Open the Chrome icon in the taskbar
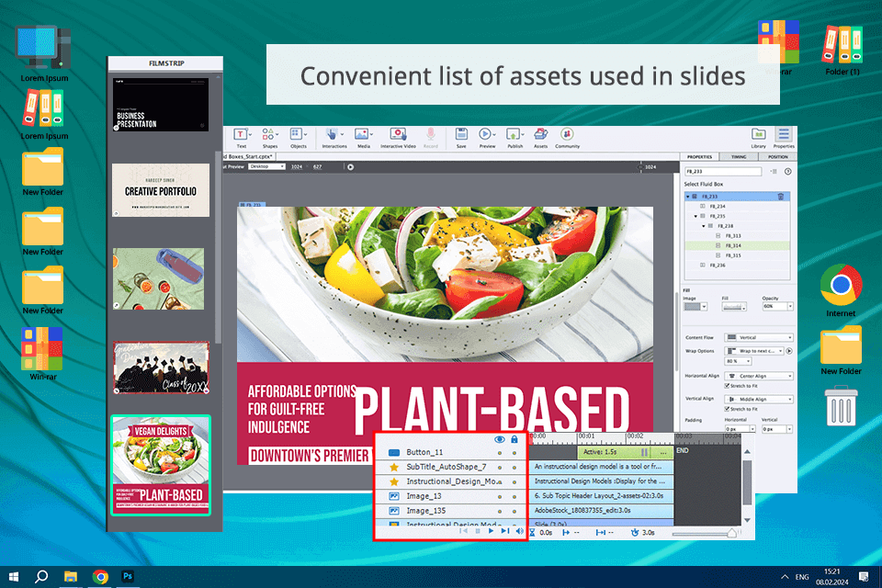 [101, 576]
